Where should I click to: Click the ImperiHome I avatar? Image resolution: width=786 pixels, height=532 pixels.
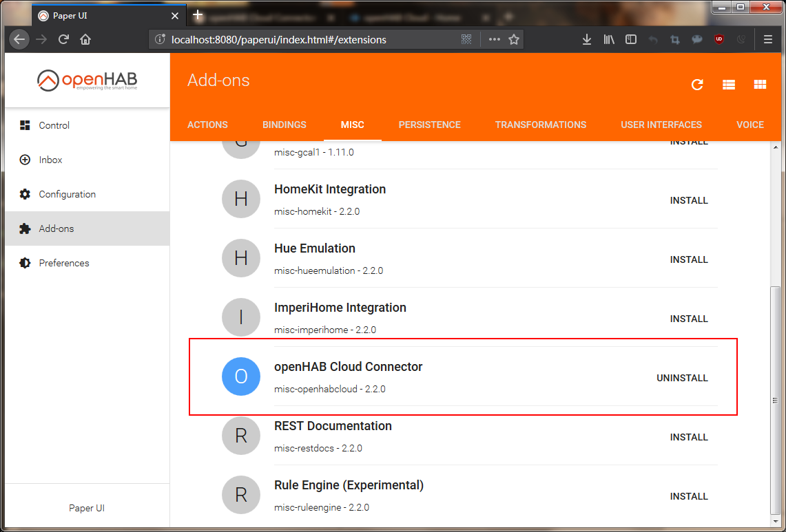coord(241,317)
